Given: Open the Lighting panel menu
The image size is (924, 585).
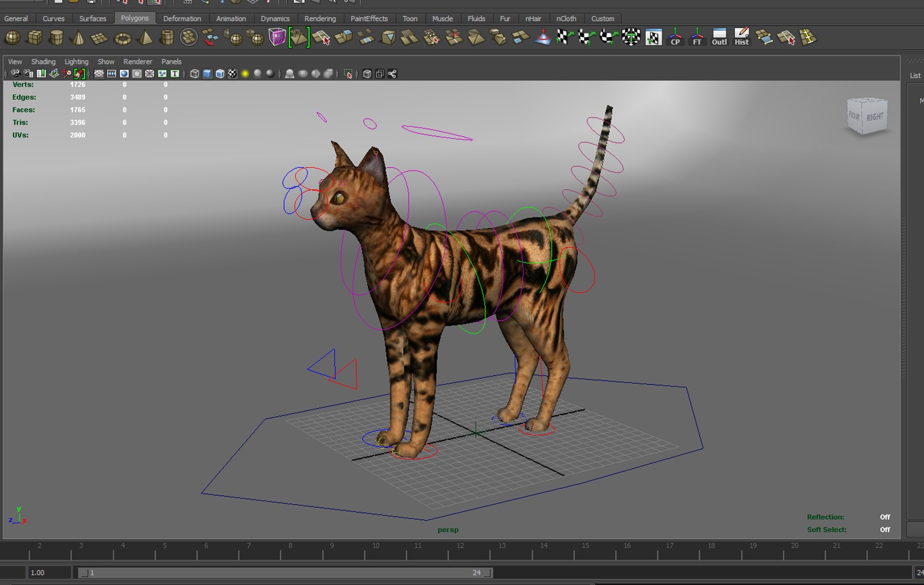Looking at the screenshot, I should (x=76, y=62).
